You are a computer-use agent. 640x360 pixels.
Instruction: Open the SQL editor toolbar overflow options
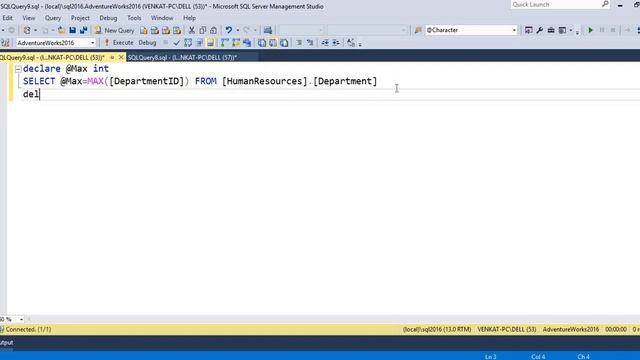pyautogui.click(x=360, y=43)
